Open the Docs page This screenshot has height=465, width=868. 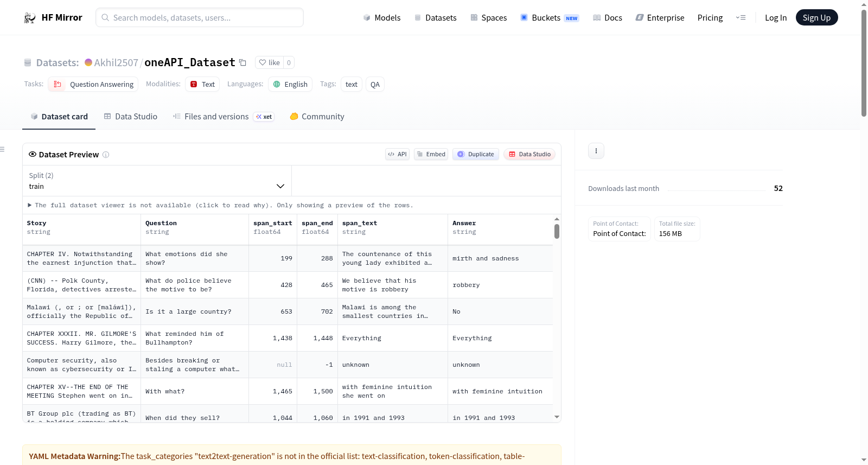(x=608, y=18)
